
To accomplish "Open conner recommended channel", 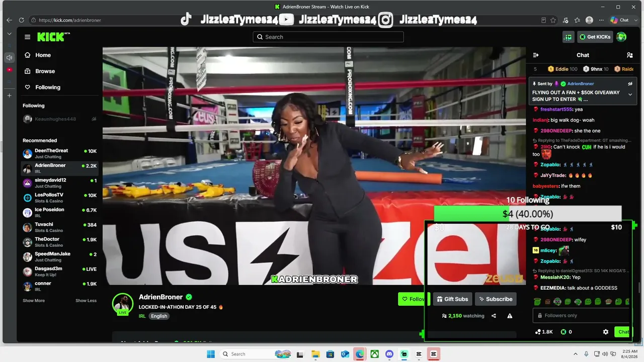I will (59, 286).
